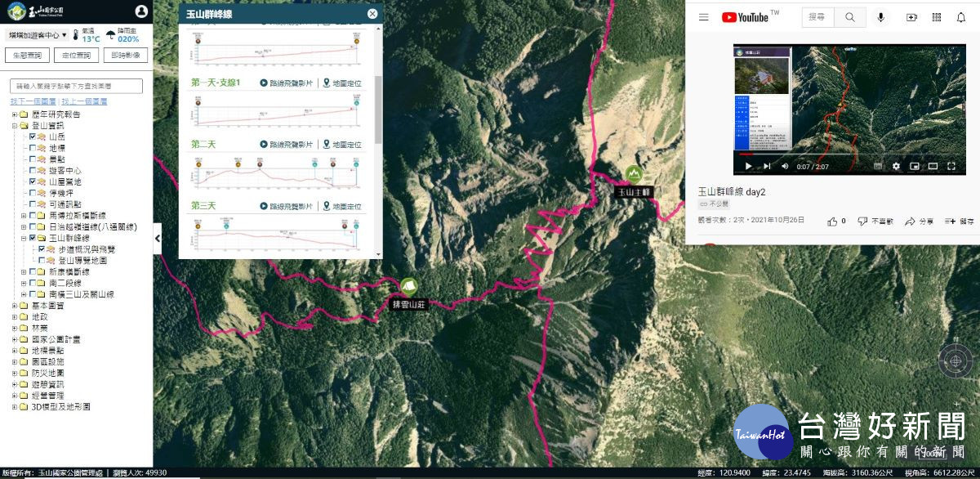Click the 定位查詢 button
Viewport: 980px width, 479px height.
[x=76, y=56]
